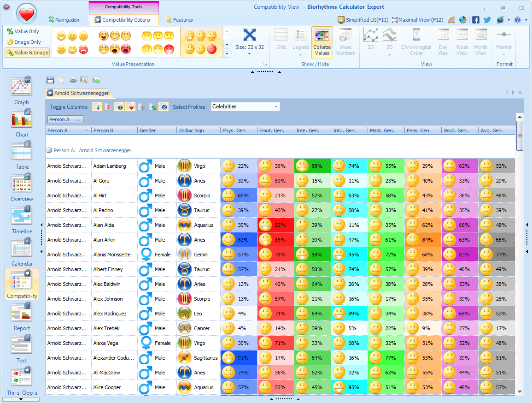Open the Report view in the sidebar

coord(22,316)
